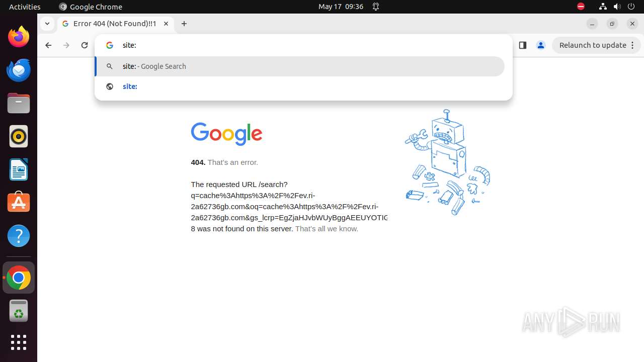644x362 pixels.
Task: Choose the 'site:' URL suggestion with globe
Action: pos(300,86)
